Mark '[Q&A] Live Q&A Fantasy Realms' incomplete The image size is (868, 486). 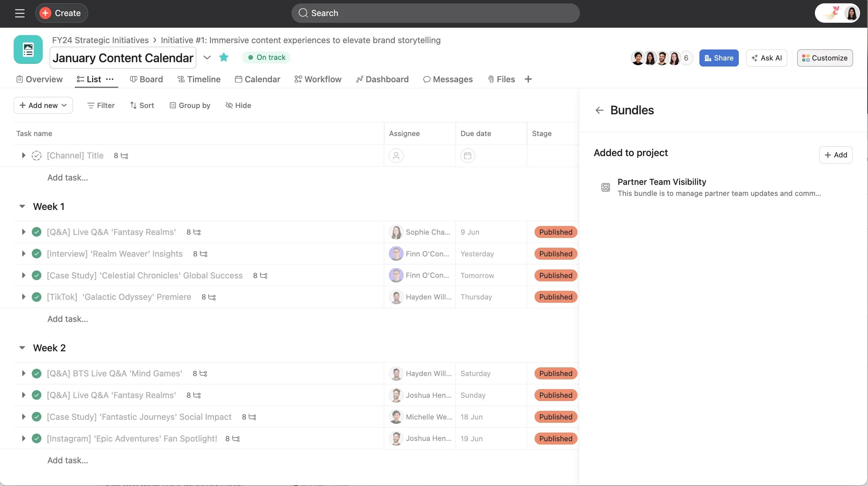[36, 232]
